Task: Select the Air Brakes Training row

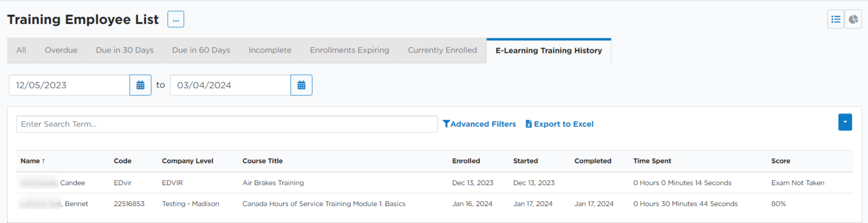Action: coord(435,183)
